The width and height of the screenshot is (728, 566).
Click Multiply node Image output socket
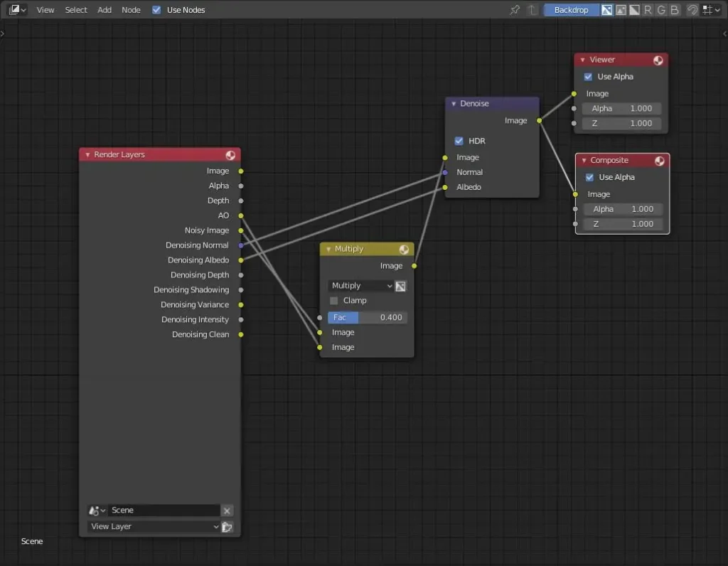tap(414, 266)
